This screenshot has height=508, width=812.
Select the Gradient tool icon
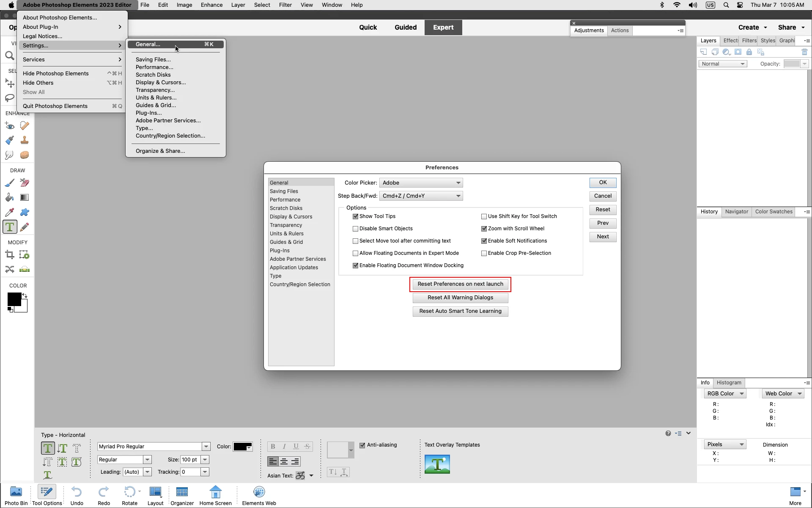tap(25, 197)
